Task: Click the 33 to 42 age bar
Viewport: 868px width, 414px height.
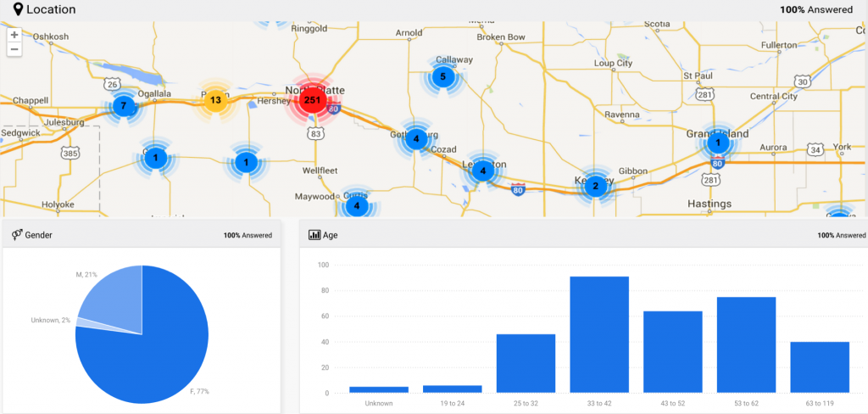Action: (598, 334)
